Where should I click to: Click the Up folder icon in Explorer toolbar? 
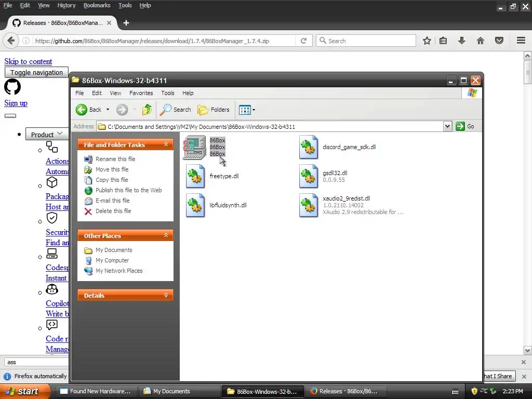tap(147, 110)
